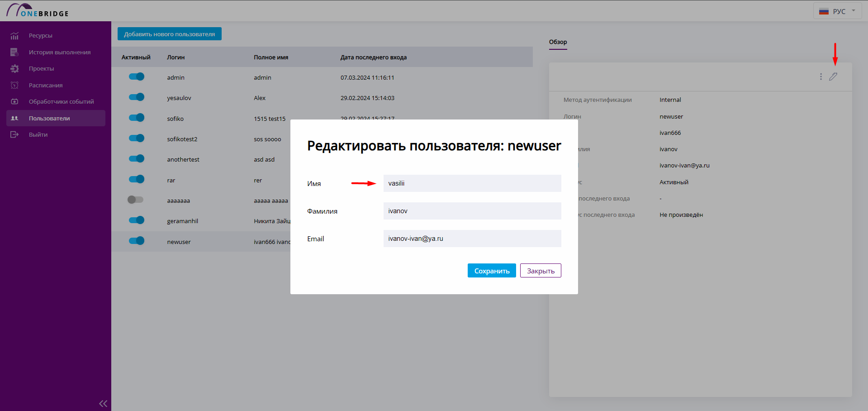Collapse the sidebar with double-chevron icon

103,403
